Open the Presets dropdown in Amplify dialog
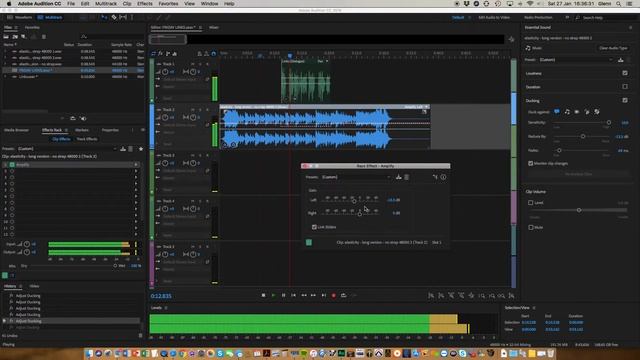This screenshot has height=360, width=640. click(356, 177)
